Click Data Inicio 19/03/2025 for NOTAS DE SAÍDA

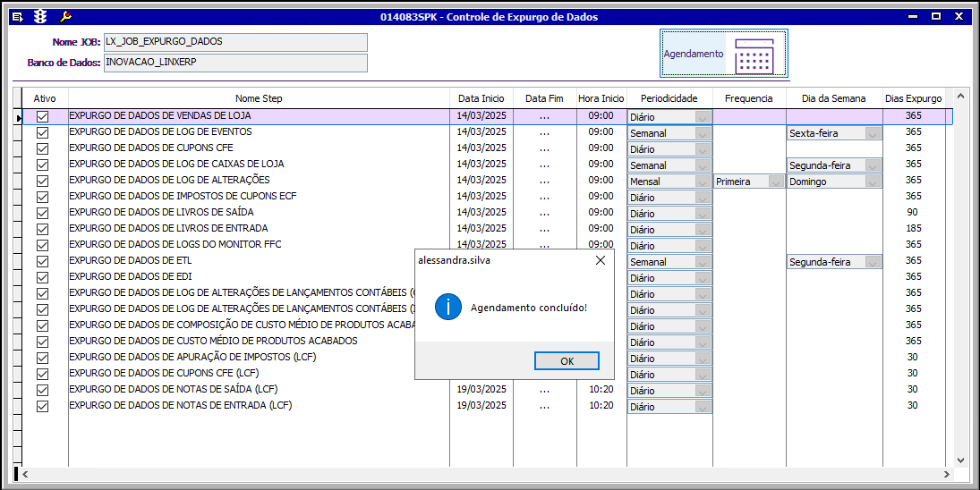click(481, 390)
